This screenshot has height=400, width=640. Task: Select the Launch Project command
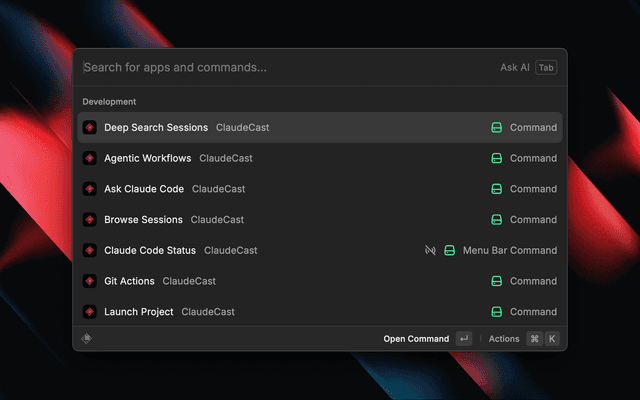(x=139, y=312)
